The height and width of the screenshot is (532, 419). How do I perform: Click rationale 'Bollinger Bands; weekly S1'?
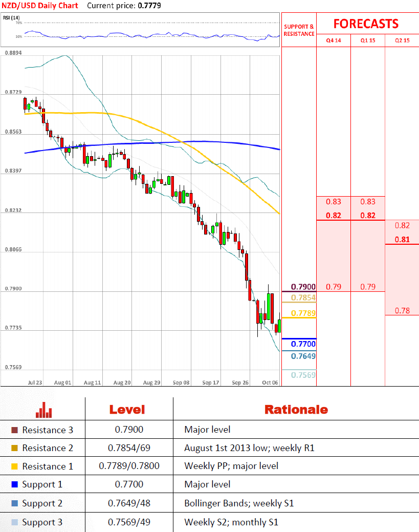tap(239, 503)
